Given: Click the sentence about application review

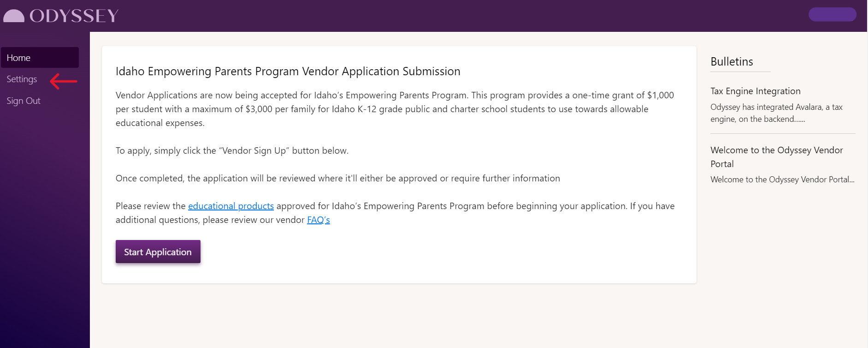Looking at the screenshot, I should pos(338,178).
